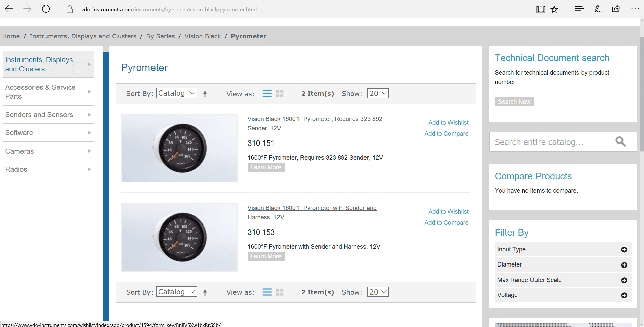Switch to list view in bottom toolbar
The width and height of the screenshot is (644, 327).
267,292
